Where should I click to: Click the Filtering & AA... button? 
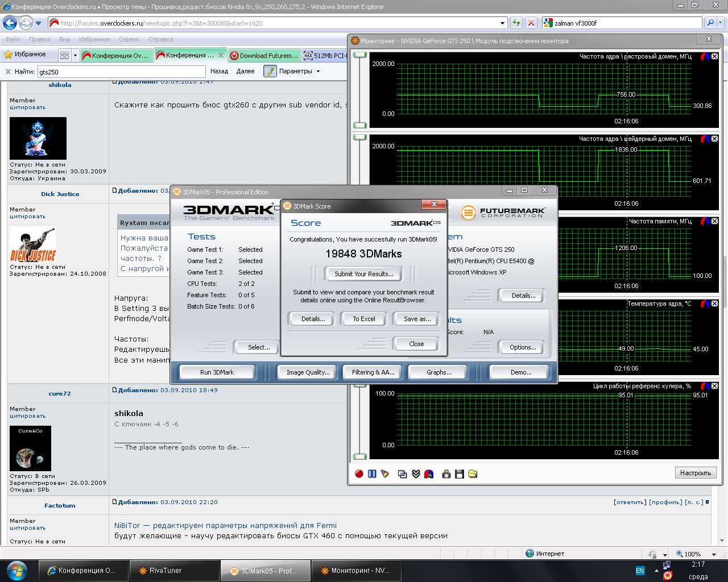373,372
